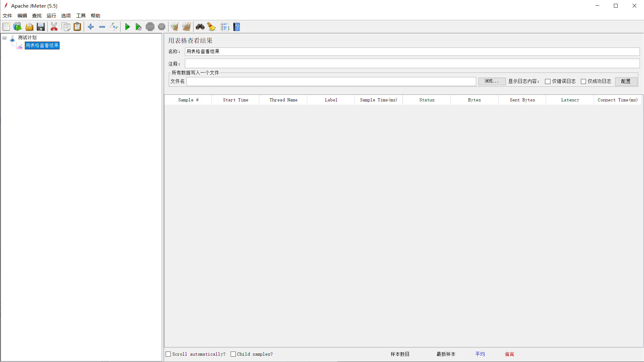Open the 帮助 menu
Image resolution: width=644 pixels, height=362 pixels.
[95, 16]
